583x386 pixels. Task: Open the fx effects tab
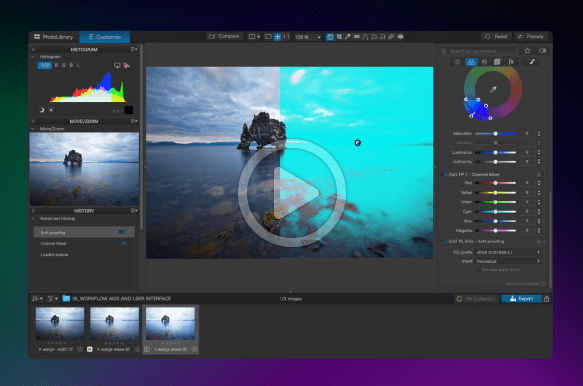(511, 62)
